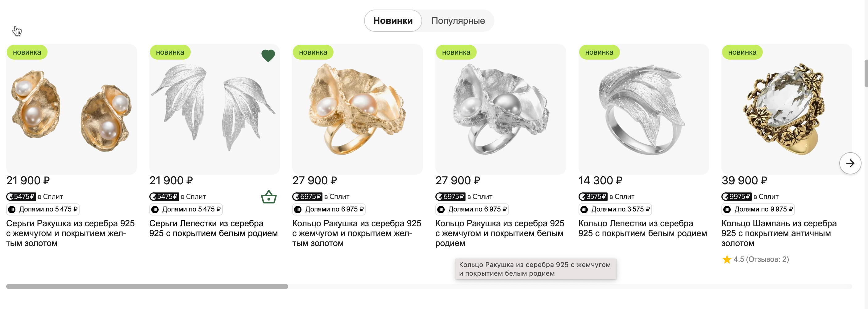
Task: Open the Кольцо Шампань product image
Action: click(787, 110)
